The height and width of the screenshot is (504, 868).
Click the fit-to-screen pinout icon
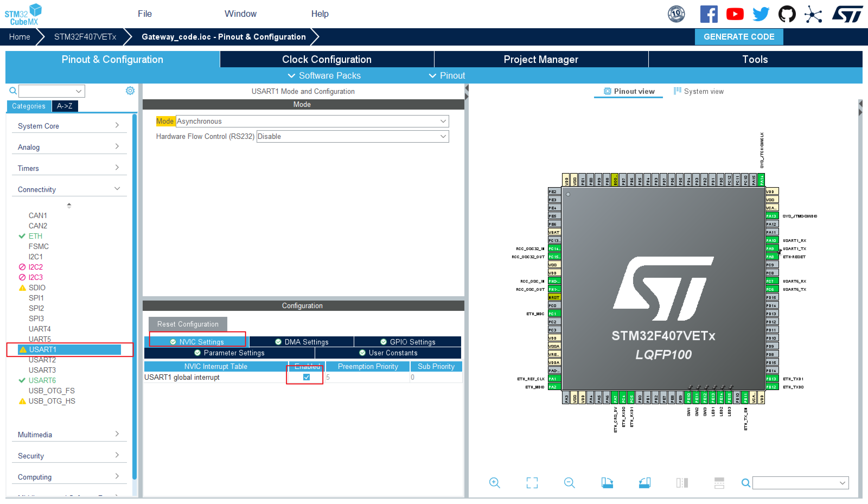(532, 483)
